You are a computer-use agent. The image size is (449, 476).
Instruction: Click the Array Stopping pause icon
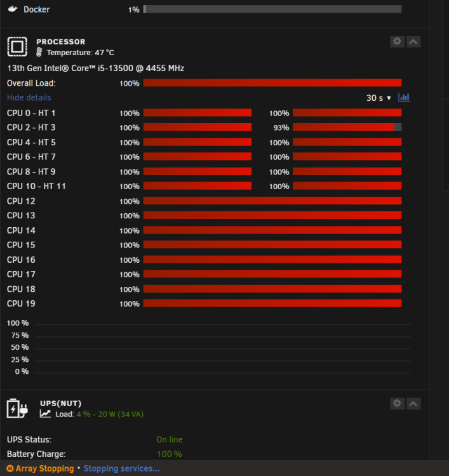click(10, 468)
